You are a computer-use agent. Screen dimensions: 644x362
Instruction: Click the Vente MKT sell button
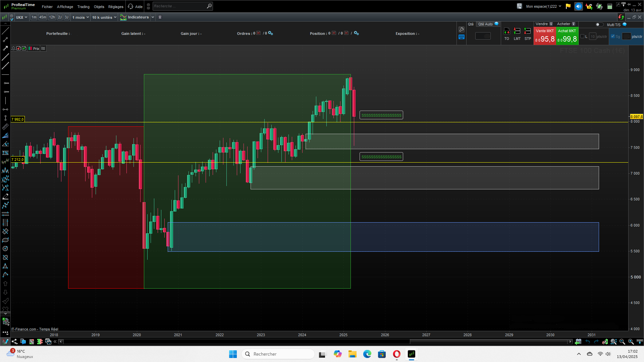pos(545,36)
